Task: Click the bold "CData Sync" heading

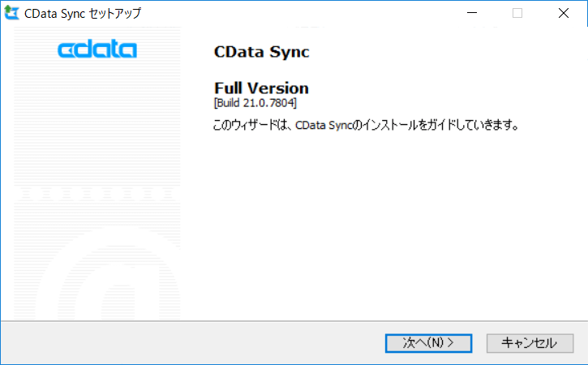Action: click(x=262, y=52)
